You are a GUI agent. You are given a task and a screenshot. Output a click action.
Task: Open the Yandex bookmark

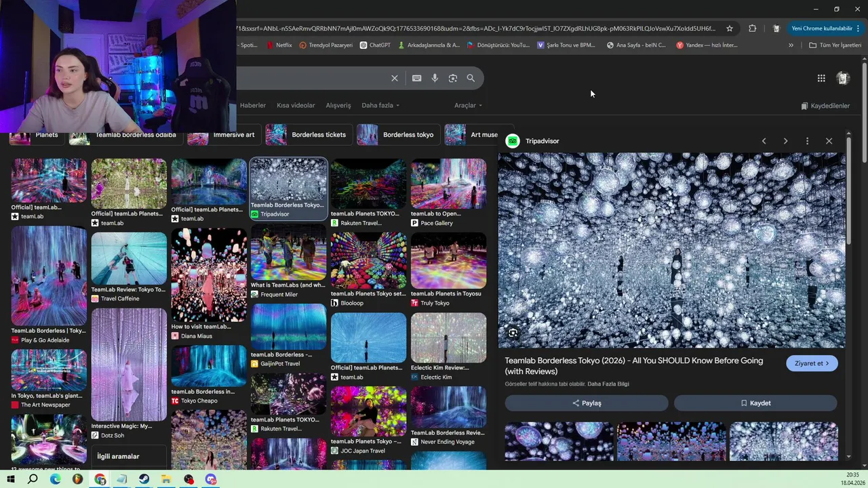coord(707,45)
